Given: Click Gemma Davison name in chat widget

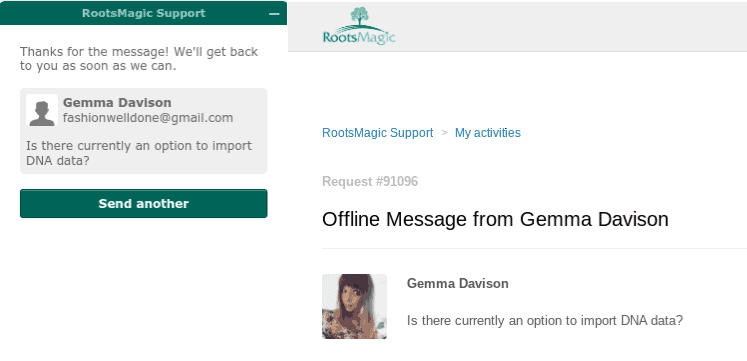Looking at the screenshot, I should click(x=117, y=102).
